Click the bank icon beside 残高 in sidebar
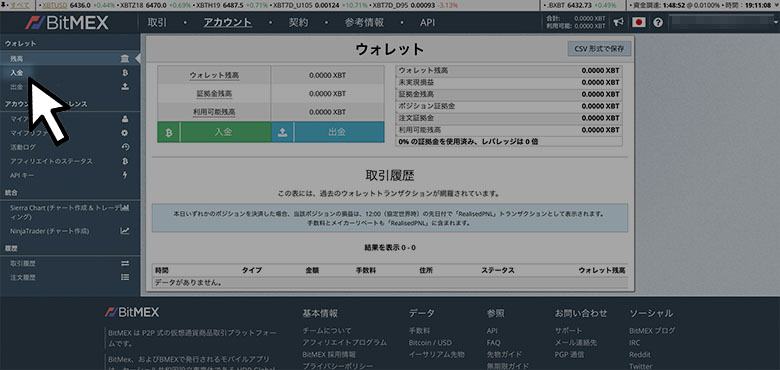 [125, 59]
